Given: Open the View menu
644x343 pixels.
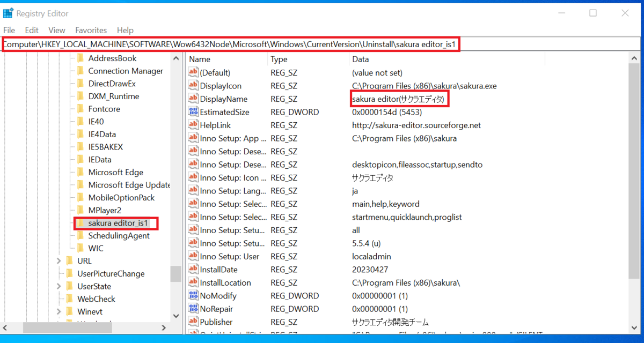Looking at the screenshot, I should pyautogui.click(x=57, y=31).
